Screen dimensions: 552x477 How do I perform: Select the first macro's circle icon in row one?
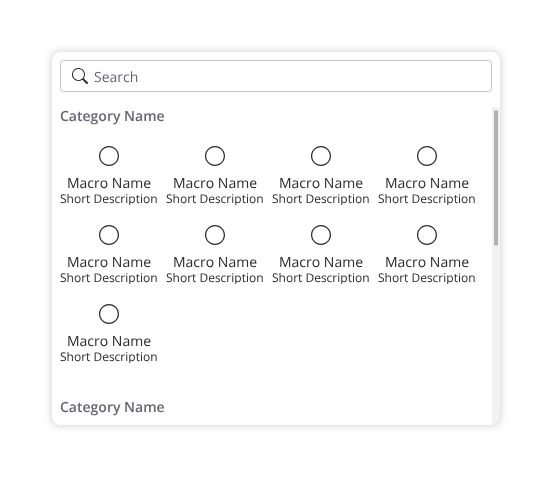(x=109, y=156)
